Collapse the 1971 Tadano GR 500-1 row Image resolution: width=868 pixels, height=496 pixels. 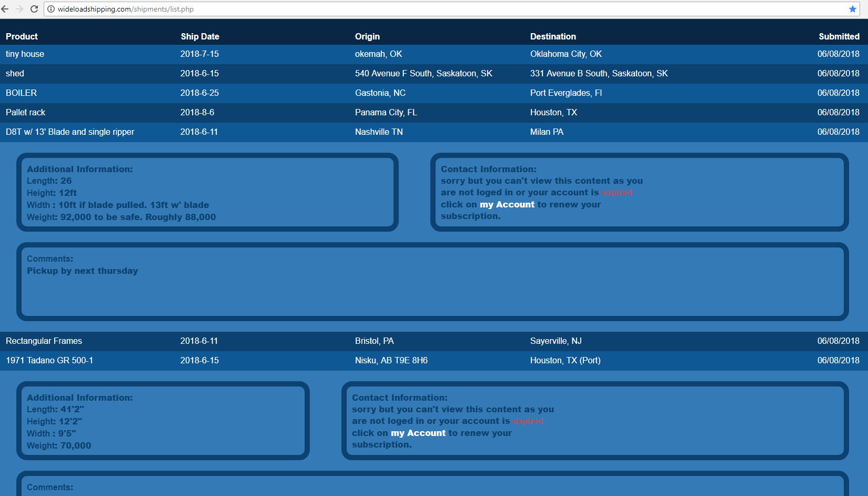click(x=434, y=361)
